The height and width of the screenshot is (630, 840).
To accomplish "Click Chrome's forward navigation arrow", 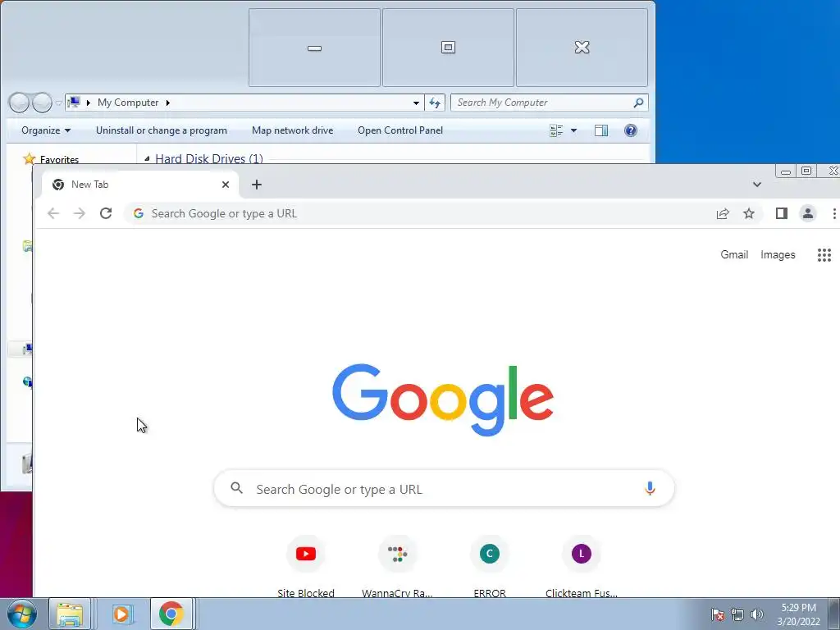I will (80, 213).
